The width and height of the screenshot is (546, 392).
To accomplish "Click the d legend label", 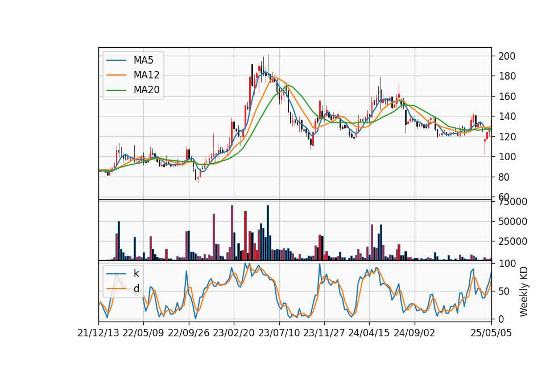I will pyautogui.click(x=136, y=289).
